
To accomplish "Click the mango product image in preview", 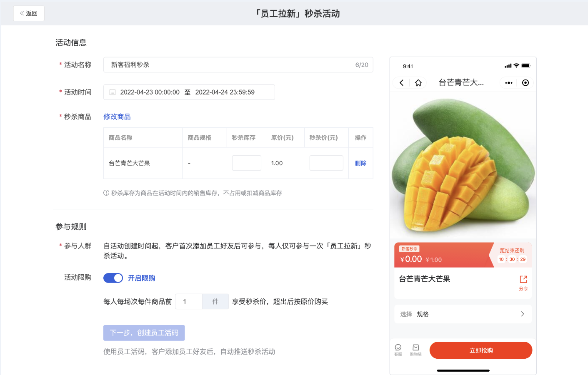I will coord(463,166).
